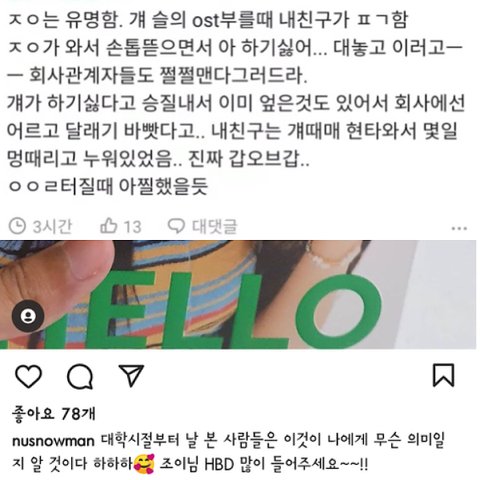Share the post with the paper plane icon

[x=131, y=376]
